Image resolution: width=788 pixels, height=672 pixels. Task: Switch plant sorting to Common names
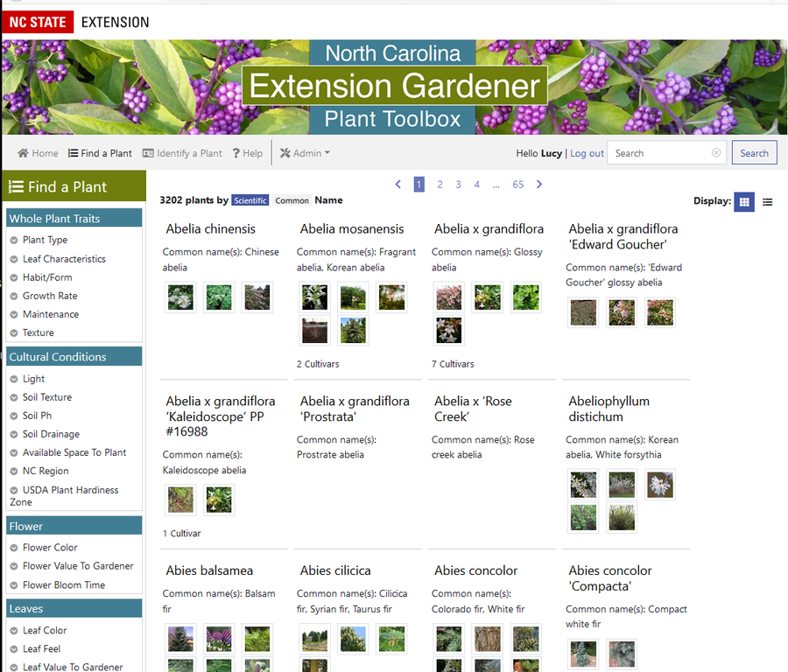point(292,199)
